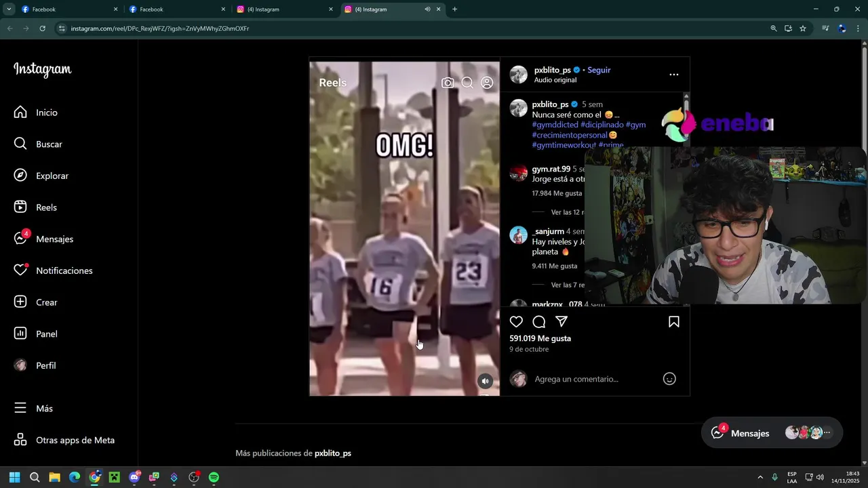Toggle the reel's audio mute button
Image resolution: width=868 pixels, height=488 pixels.
tap(485, 381)
